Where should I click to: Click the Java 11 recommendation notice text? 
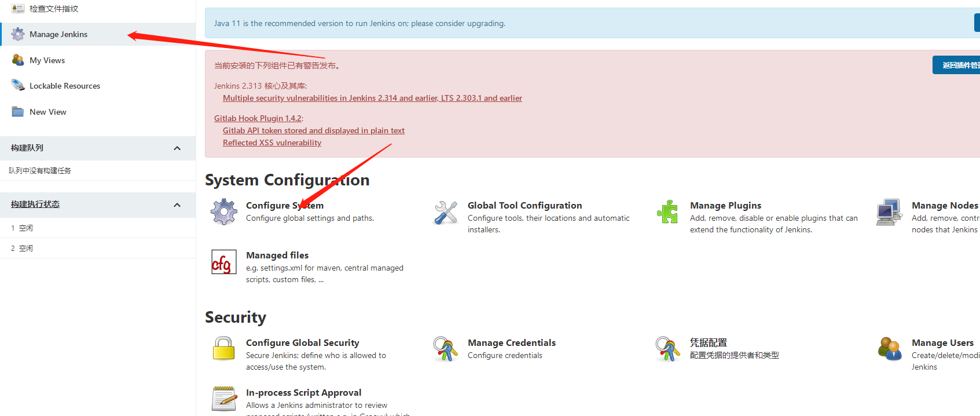pyautogui.click(x=359, y=23)
